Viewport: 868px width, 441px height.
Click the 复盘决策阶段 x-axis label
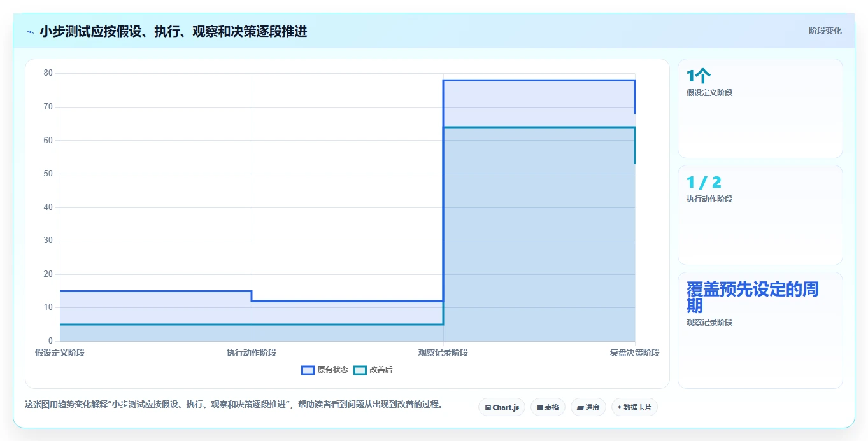pos(634,353)
